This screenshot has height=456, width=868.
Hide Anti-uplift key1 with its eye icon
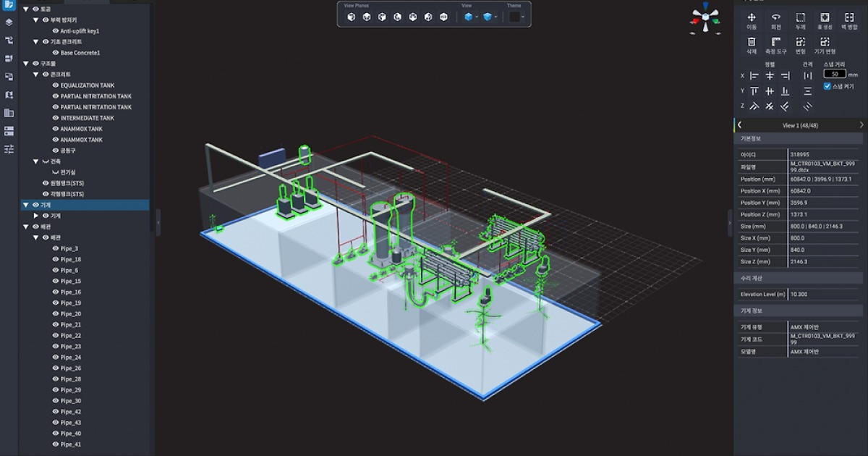(x=55, y=31)
